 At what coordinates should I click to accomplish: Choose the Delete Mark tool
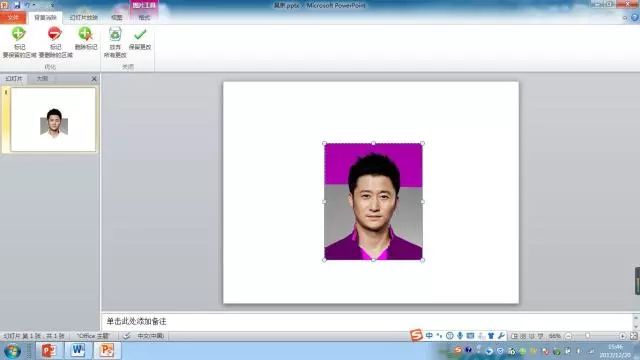click(86, 39)
